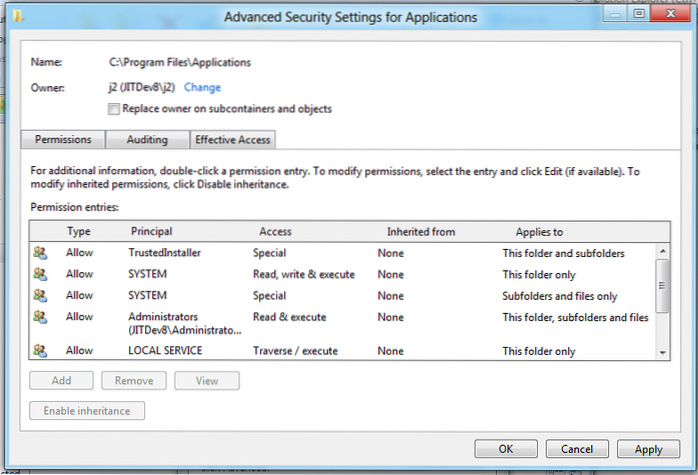Viewport: 698px width, 475px height.
Task: Select the LOCAL SERVICE Traverse / execute entry
Action: point(300,351)
